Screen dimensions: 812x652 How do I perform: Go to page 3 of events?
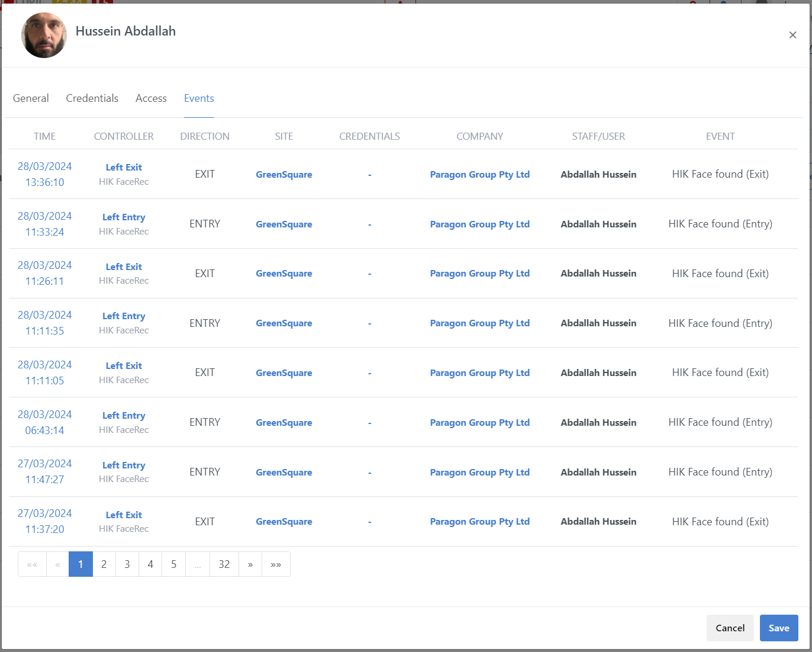[127, 564]
